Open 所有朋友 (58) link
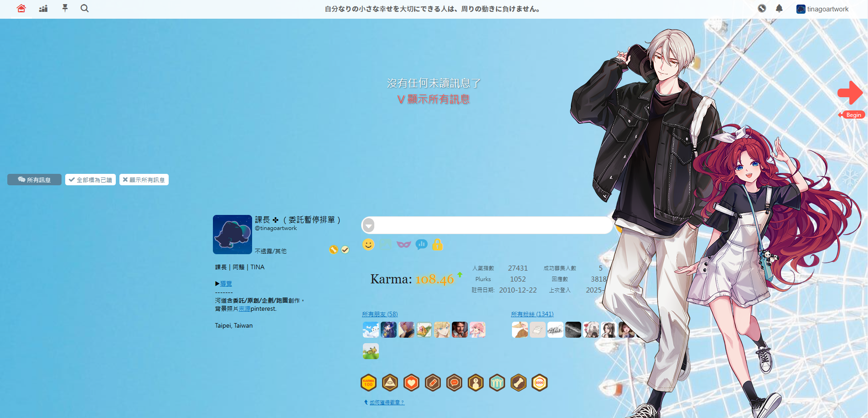The height and width of the screenshot is (418, 868). (380, 314)
